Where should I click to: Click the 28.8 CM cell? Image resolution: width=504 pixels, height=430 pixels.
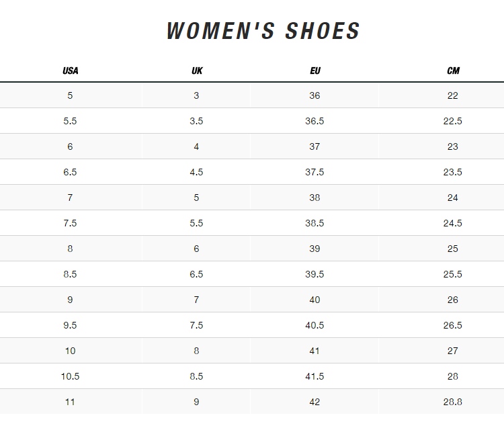(x=453, y=402)
